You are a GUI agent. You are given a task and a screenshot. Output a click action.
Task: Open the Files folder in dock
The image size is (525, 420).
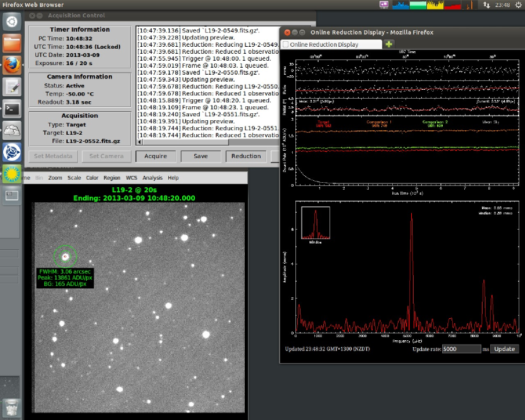(x=11, y=44)
